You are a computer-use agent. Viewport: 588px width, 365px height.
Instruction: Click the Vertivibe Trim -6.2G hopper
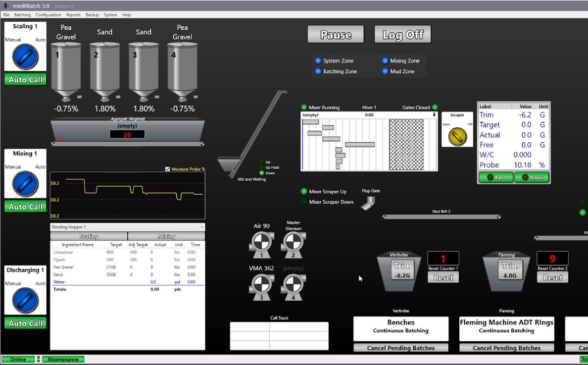point(399,271)
